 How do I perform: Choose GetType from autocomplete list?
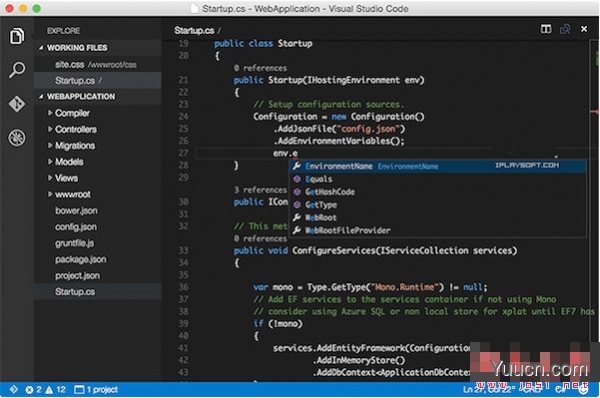(437, 205)
